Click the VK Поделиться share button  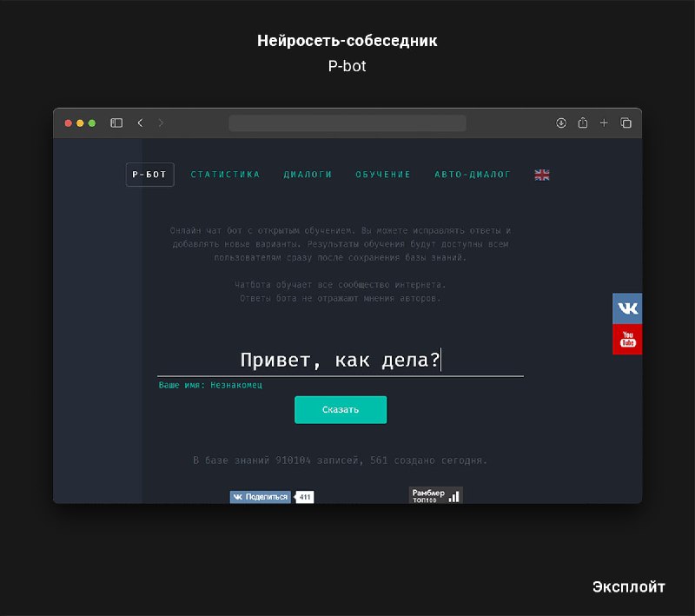(x=260, y=497)
